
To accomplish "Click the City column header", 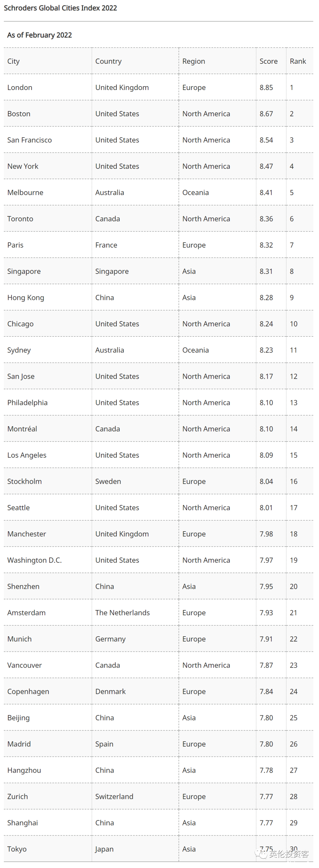I will pyautogui.click(x=14, y=61).
